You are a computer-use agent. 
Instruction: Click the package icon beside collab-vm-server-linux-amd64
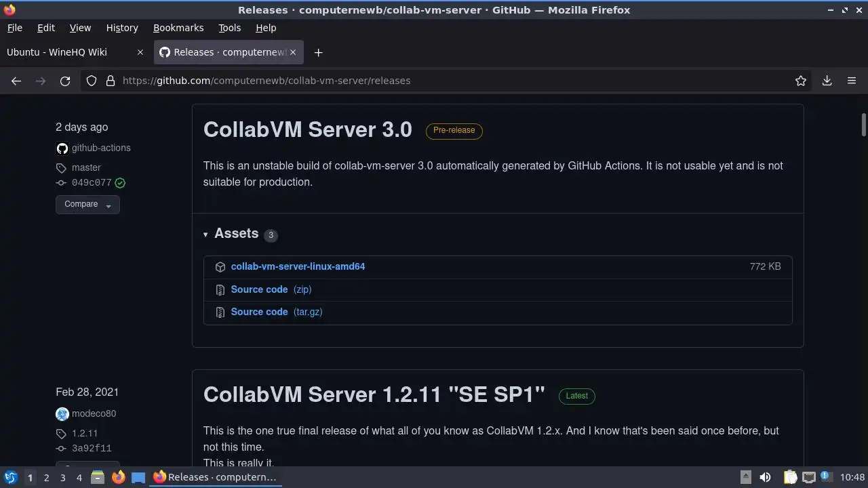tap(220, 267)
